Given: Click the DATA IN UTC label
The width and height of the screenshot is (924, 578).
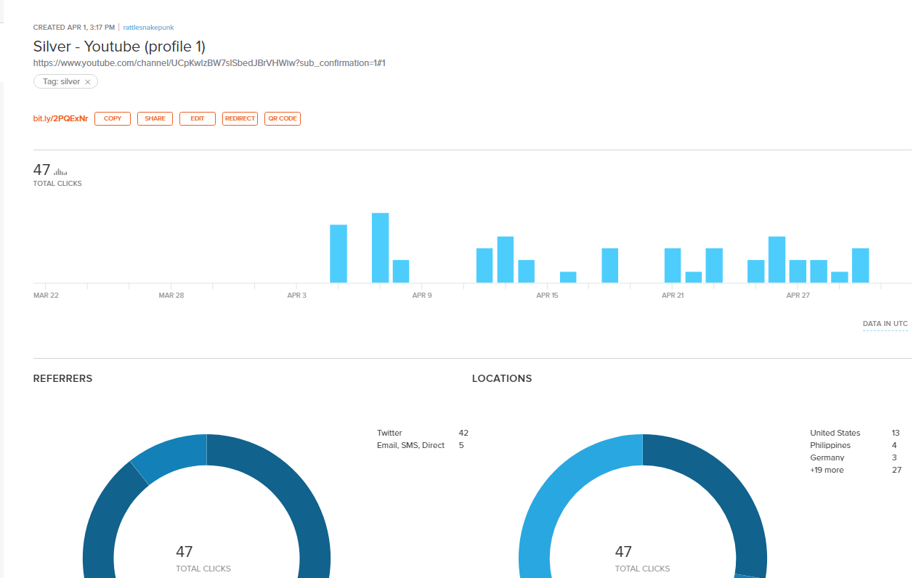Looking at the screenshot, I should click(x=885, y=324).
